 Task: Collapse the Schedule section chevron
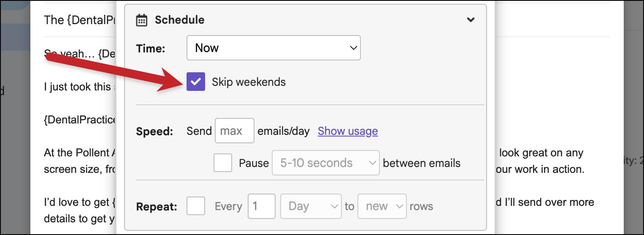point(471,20)
